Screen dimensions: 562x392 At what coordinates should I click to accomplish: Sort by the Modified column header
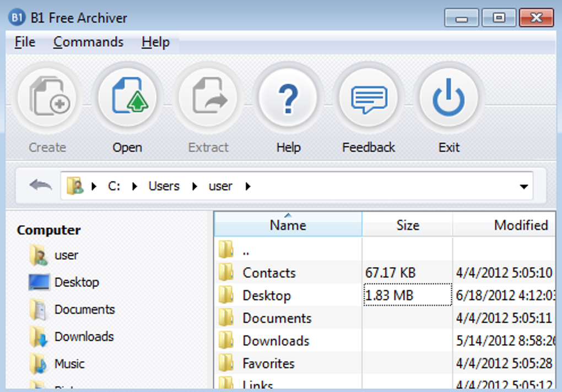(505, 225)
